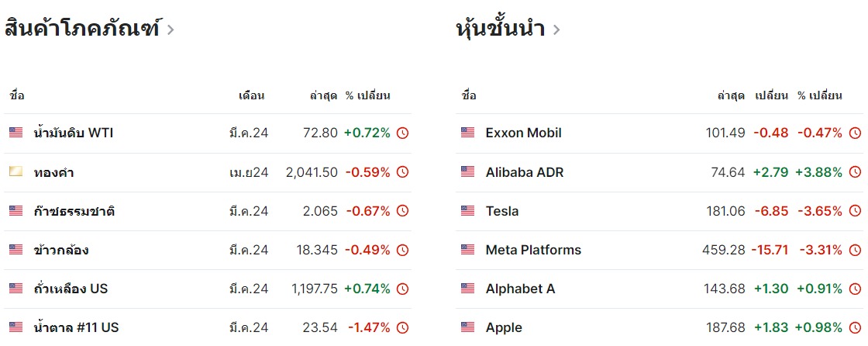Screen dimensions: 868x346
Task: Click the US flag icon beside Exxon Mobil
Action: tap(468, 133)
